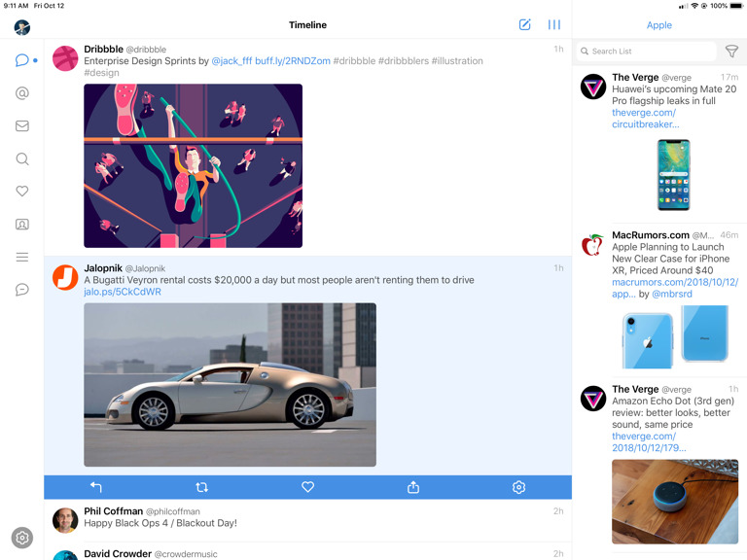Open the Mentions (@) tab
Screen dimensions: 747x560
22,93
